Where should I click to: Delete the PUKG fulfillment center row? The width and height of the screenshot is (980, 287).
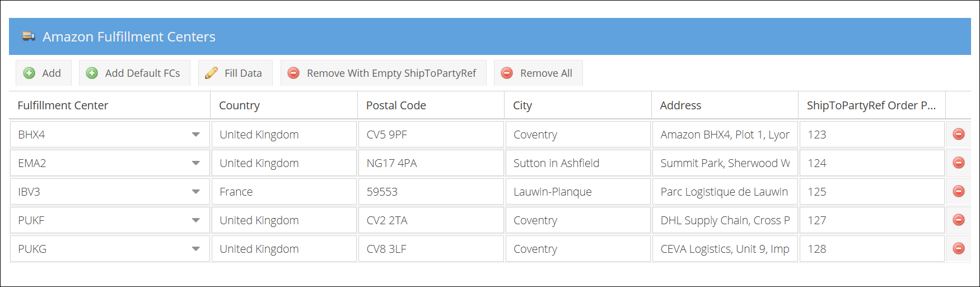pyautogui.click(x=959, y=249)
